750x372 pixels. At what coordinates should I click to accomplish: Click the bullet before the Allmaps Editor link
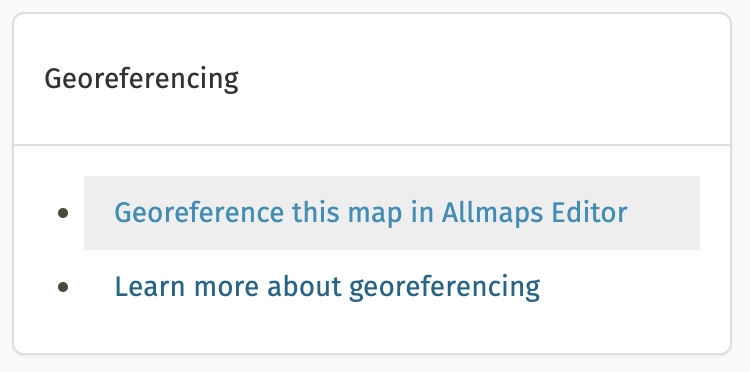63,213
